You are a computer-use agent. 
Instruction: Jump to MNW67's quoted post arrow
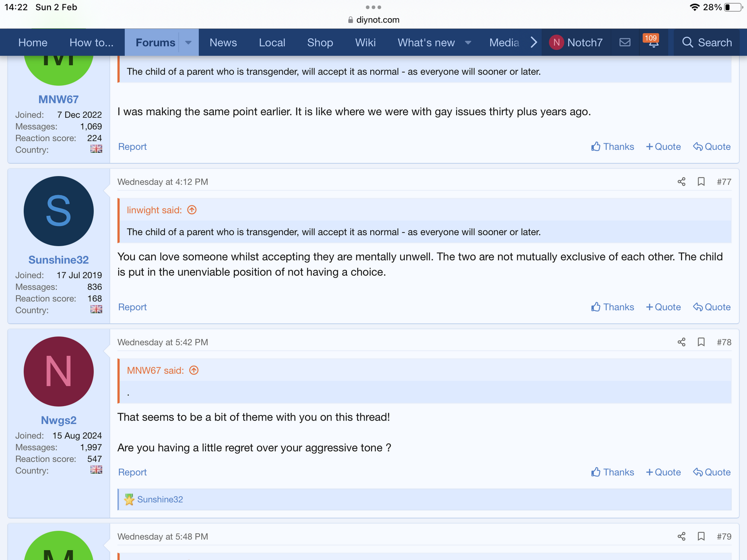click(194, 371)
